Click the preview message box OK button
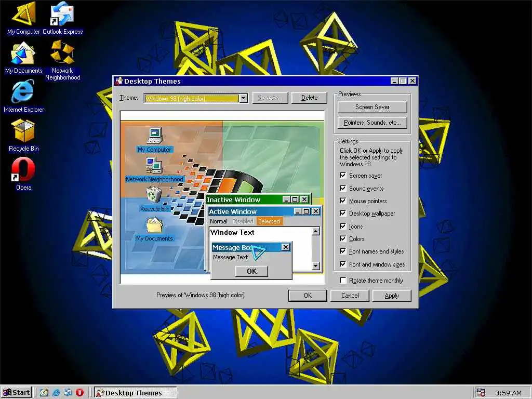 click(x=251, y=271)
